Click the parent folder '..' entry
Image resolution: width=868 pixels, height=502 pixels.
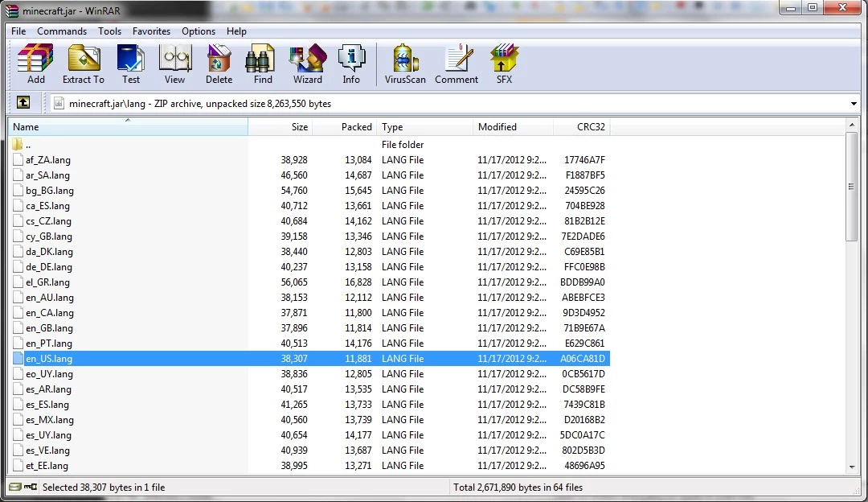click(23, 145)
